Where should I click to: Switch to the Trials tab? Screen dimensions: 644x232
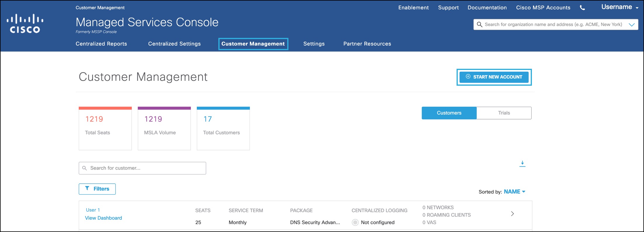504,113
